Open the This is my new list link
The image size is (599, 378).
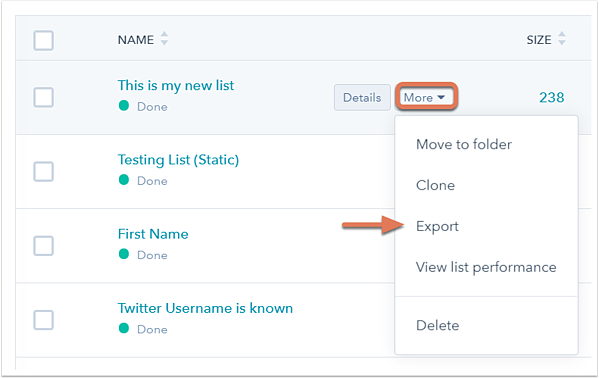pos(176,86)
